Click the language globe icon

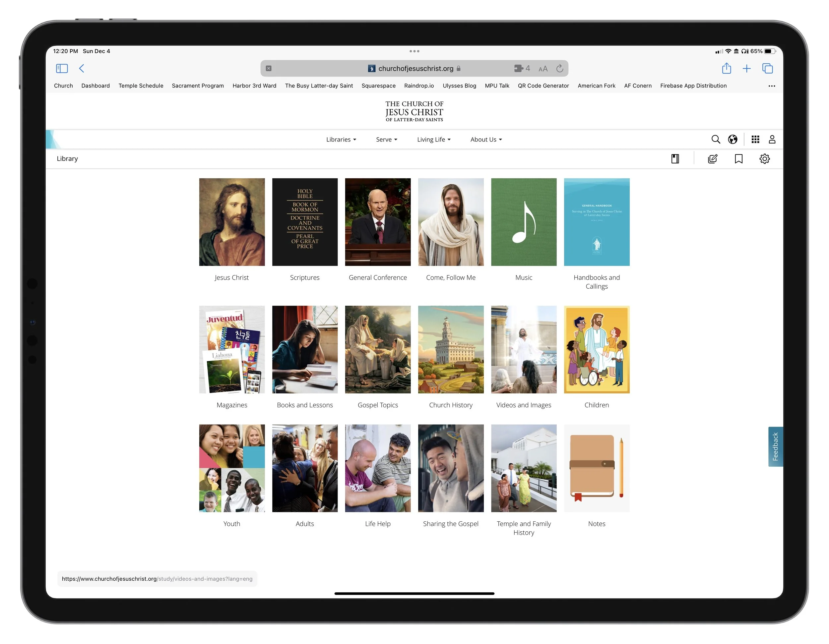733,139
